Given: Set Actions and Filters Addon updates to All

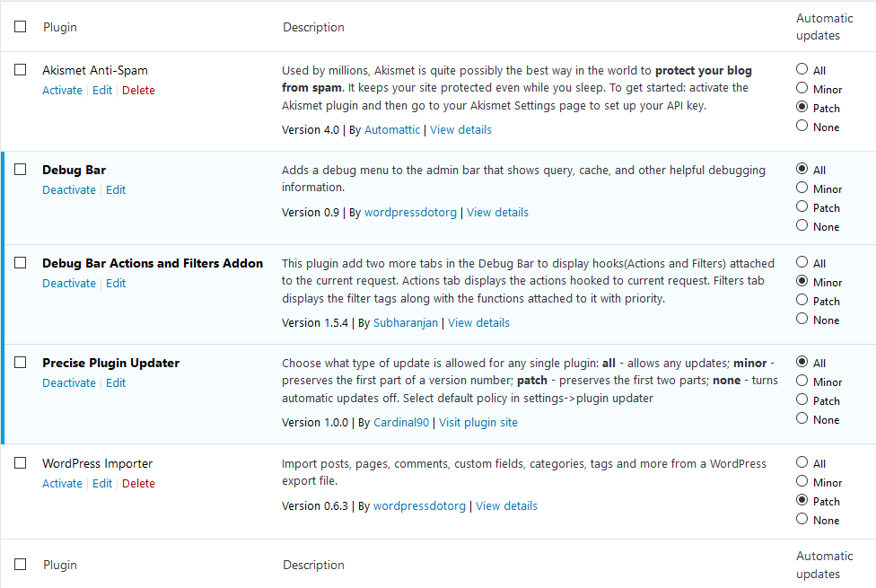Looking at the screenshot, I should pyautogui.click(x=802, y=261).
